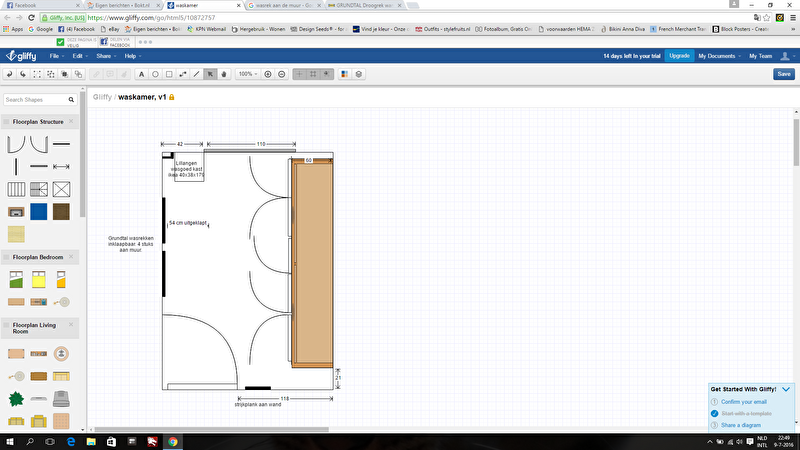This screenshot has height=450, width=800.
Task: Pick the round table living room shape
Action: (x=61, y=354)
